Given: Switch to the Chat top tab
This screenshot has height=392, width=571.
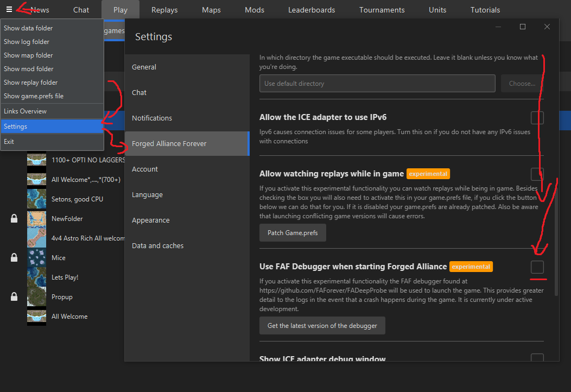Looking at the screenshot, I should (81, 10).
